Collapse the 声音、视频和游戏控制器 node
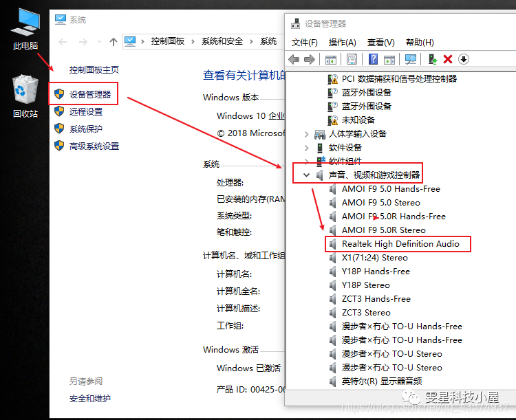This screenshot has height=420, width=516. click(306, 175)
